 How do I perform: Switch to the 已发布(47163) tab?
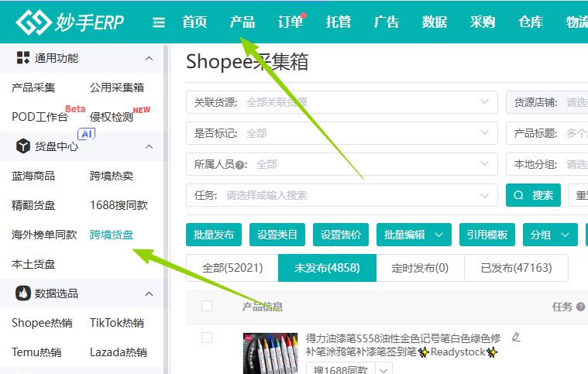[516, 268]
